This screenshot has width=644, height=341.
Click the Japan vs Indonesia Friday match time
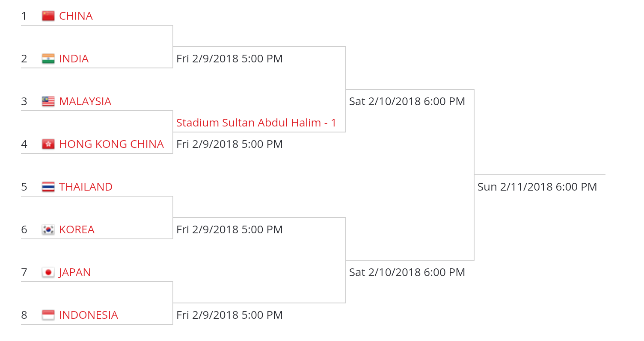point(229,315)
